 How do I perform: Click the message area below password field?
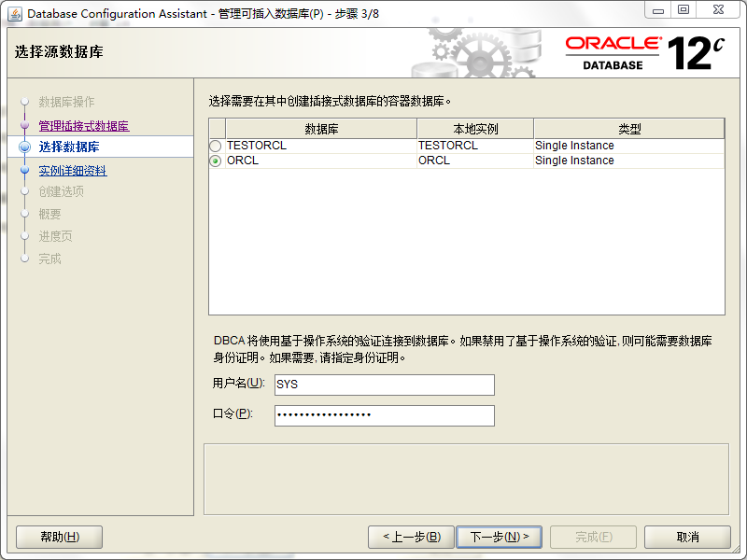click(466, 480)
